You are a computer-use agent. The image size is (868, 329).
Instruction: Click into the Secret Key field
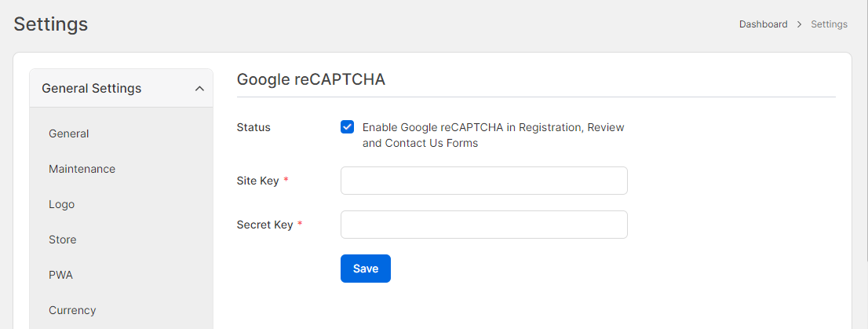(x=483, y=225)
